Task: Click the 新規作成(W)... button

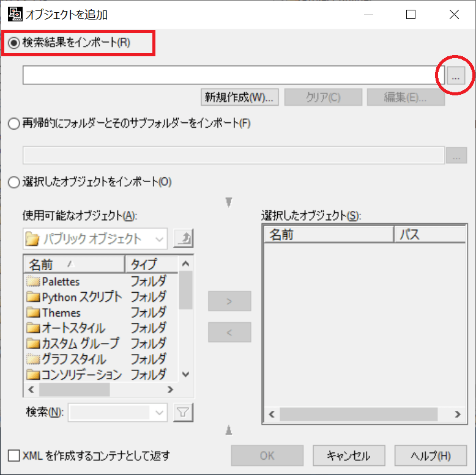Action: click(x=239, y=97)
